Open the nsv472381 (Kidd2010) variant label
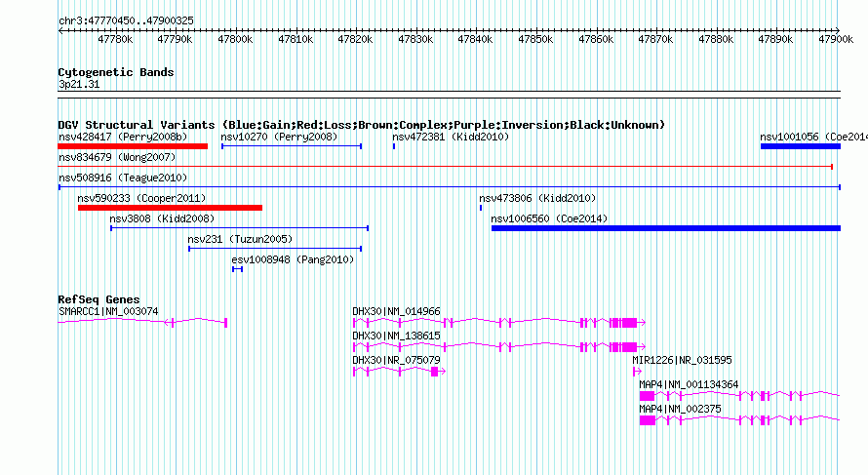The image size is (868, 475). coord(451,137)
